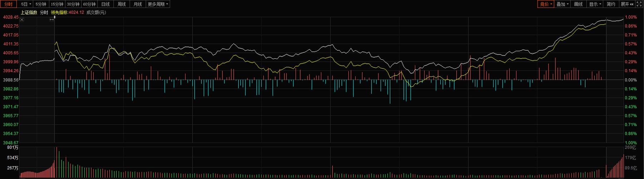
Task: Switch to the 分时 intraday tab
Action: [x=8, y=4]
